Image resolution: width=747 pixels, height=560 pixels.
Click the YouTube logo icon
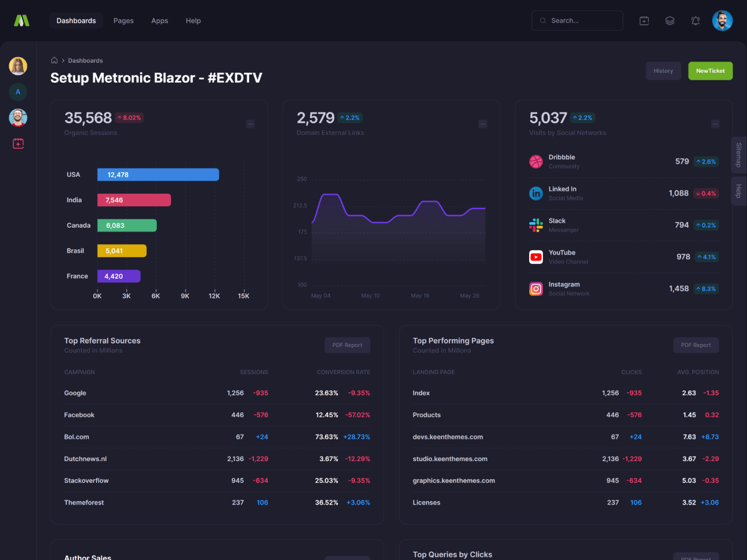[x=536, y=257]
